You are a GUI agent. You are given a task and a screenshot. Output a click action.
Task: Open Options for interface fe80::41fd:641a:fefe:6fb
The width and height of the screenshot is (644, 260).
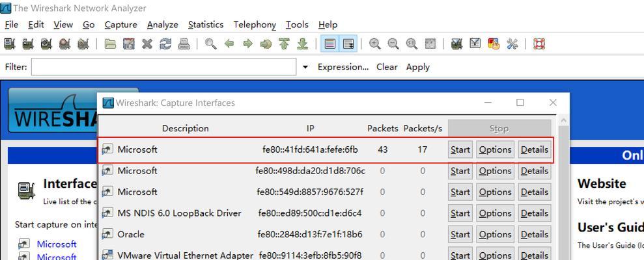(x=496, y=149)
